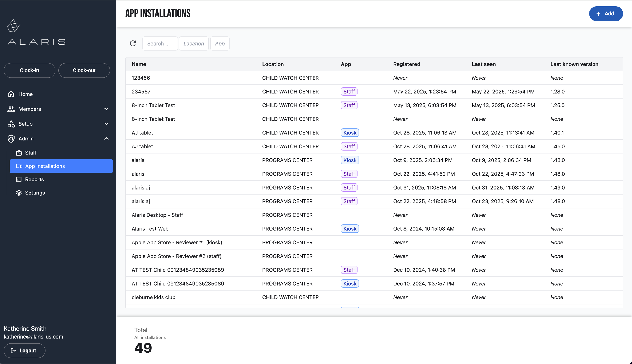Click the Settings gear icon
Image resolution: width=632 pixels, height=364 pixels.
19,193
